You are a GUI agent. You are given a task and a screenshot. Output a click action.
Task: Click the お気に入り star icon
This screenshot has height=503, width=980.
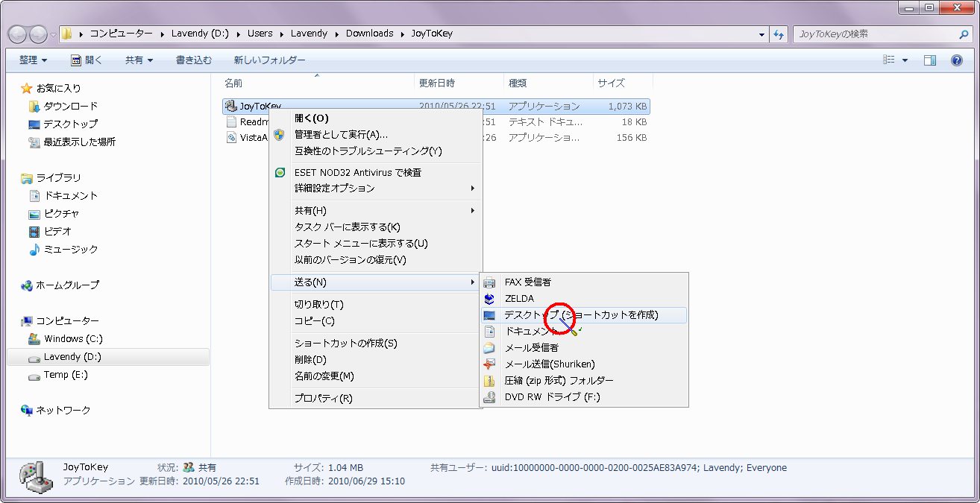(x=27, y=88)
